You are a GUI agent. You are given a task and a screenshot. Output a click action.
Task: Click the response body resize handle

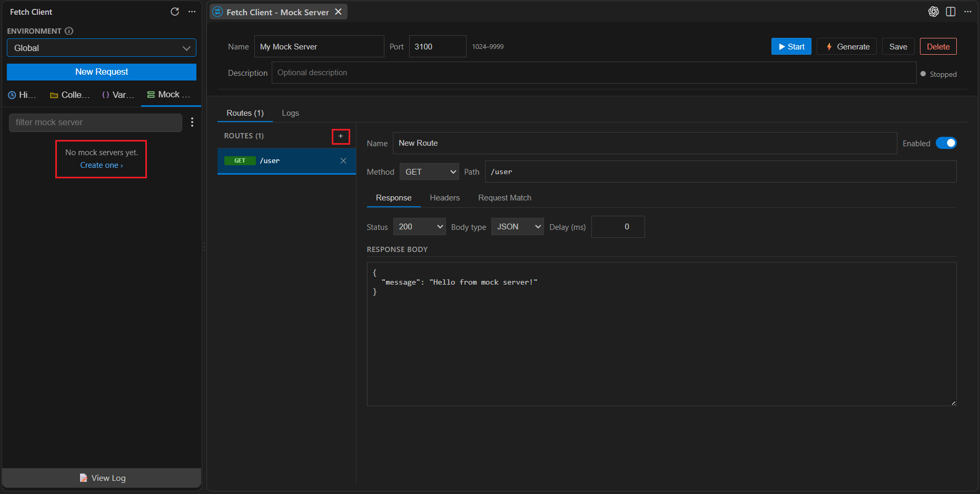point(953,403)
